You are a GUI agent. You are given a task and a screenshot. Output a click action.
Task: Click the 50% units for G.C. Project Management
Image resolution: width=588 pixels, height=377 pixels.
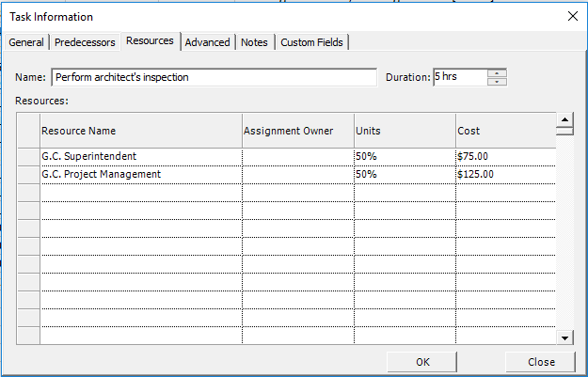405,175
